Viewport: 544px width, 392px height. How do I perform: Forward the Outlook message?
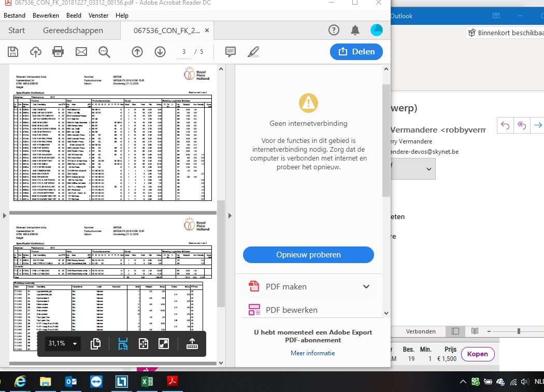pos(538,125)
